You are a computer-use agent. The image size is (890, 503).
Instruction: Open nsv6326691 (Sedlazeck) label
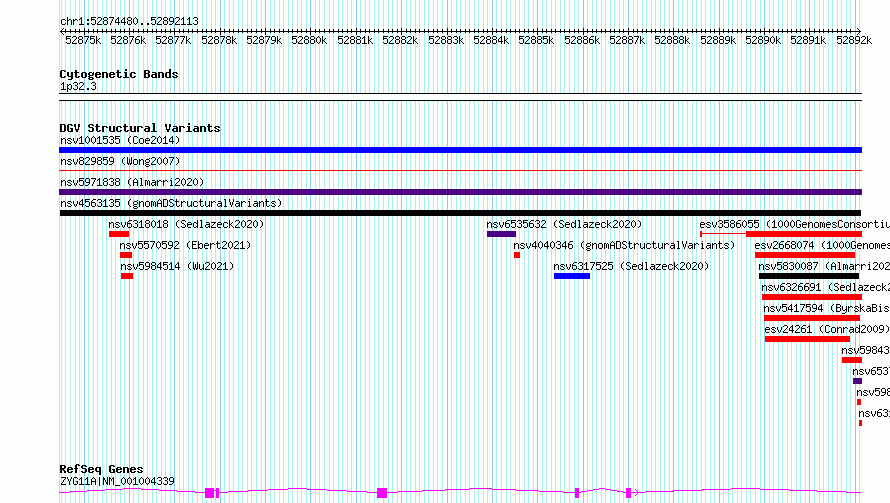(825, 287)
